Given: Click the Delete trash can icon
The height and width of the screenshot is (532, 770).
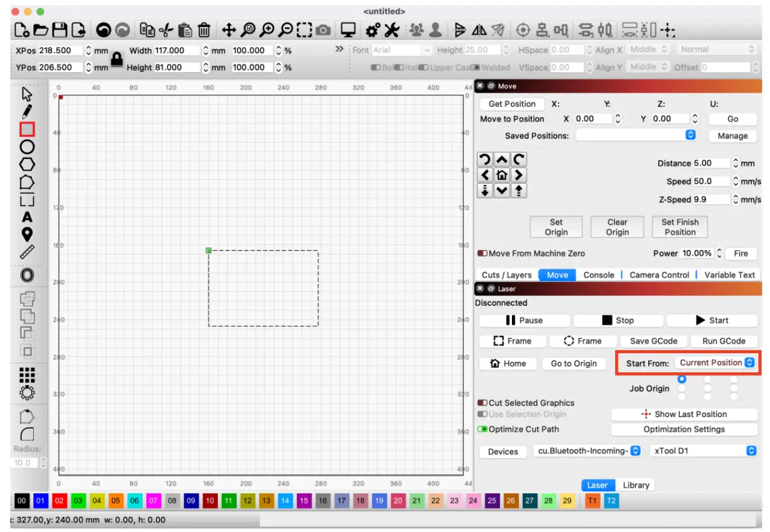Looking at the screenshot, I should pyautogui.click(x=204, y=30).
